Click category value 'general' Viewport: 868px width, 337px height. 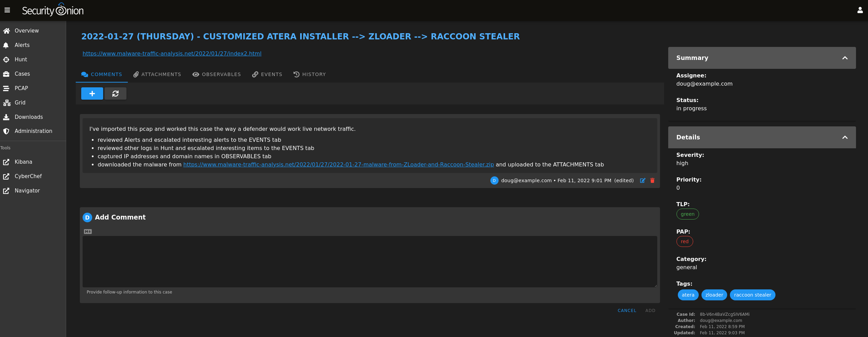coord(686,267)
